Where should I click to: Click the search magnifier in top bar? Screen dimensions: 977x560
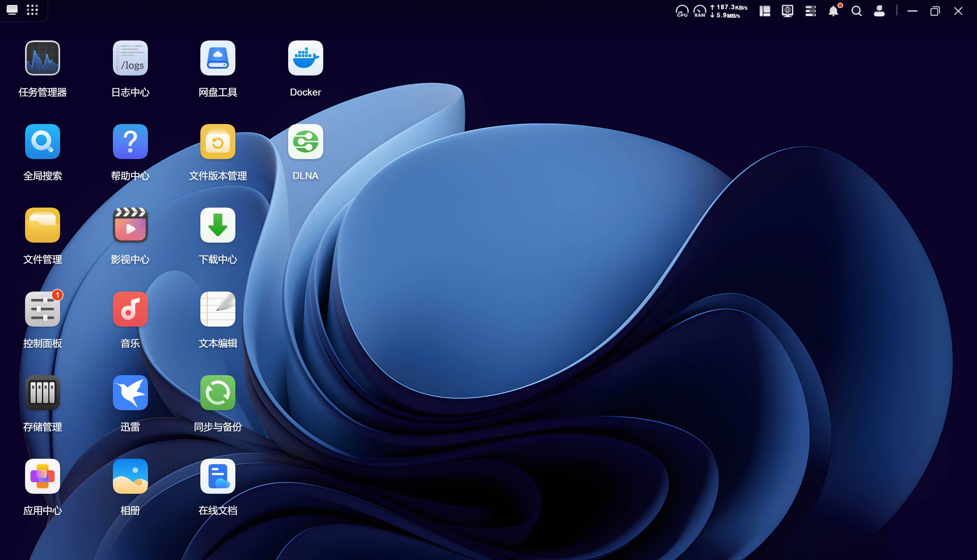pyautogui.click(x=856, y=11)
